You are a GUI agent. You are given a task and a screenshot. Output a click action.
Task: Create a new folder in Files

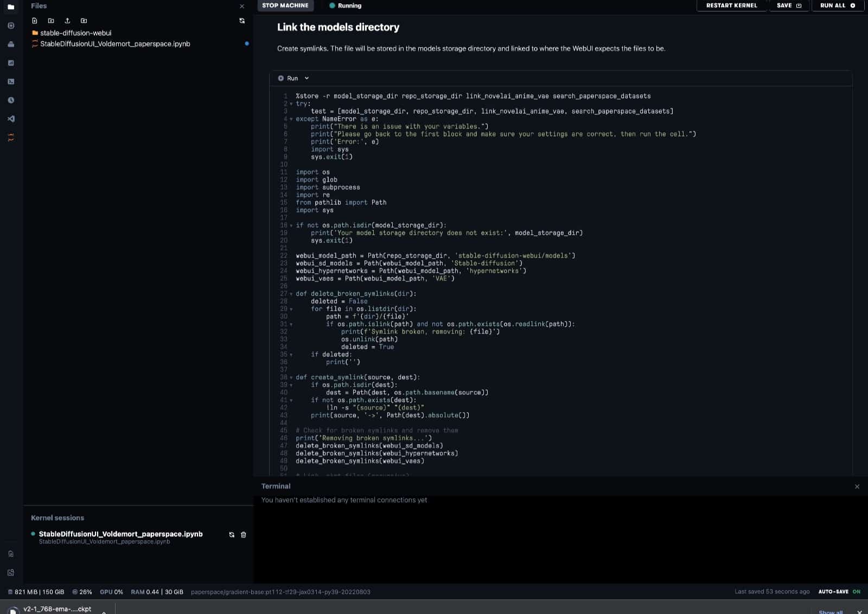click(51, 21)
